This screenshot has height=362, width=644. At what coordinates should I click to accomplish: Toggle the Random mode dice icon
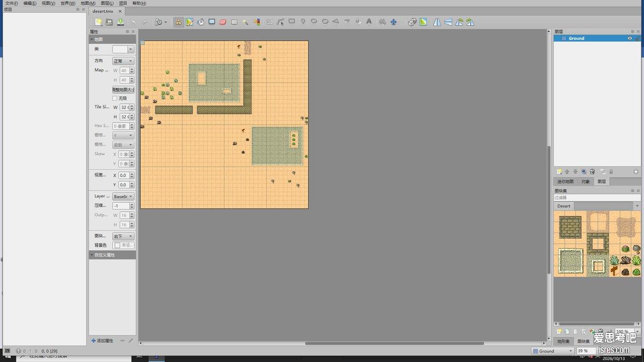(412, 22)
